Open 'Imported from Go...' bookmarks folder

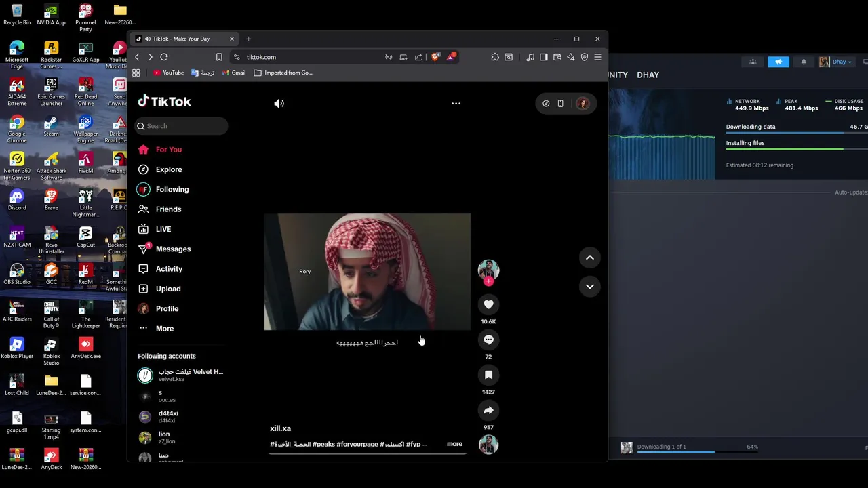(283, 73)
